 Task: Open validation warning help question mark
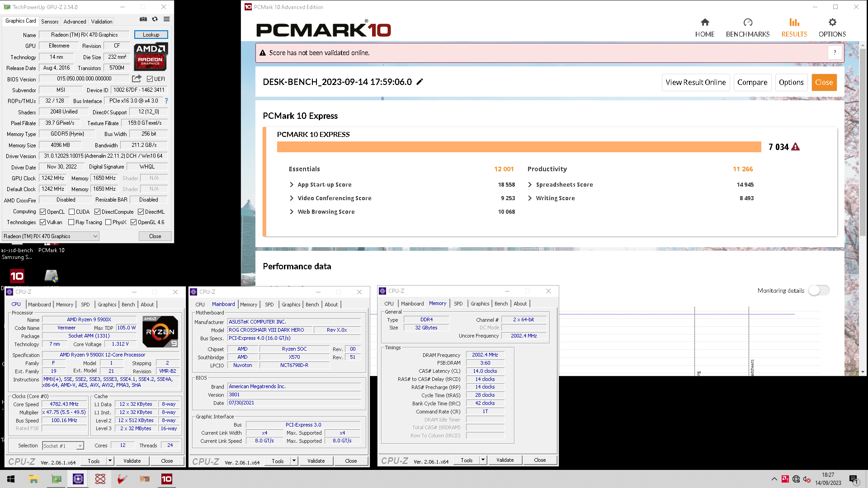click(835, 53)
